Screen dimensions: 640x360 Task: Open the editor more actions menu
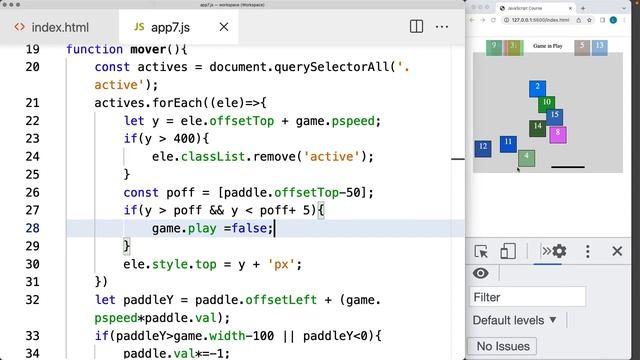point(442,27)
